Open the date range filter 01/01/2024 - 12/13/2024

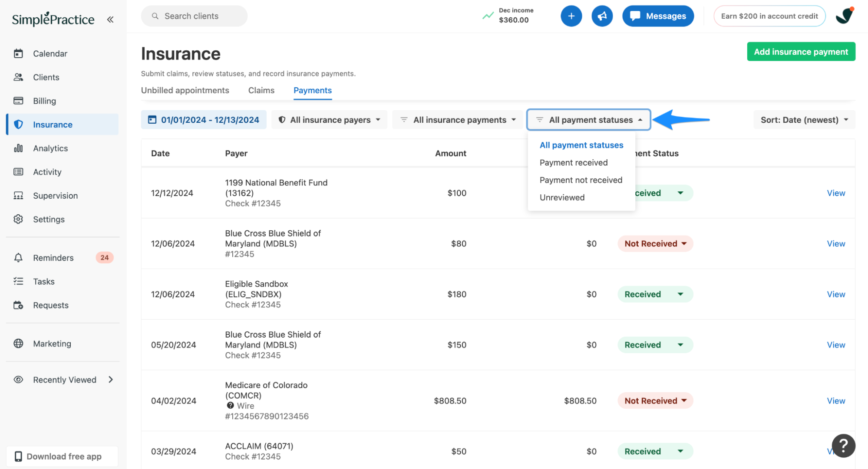[204, 120]
